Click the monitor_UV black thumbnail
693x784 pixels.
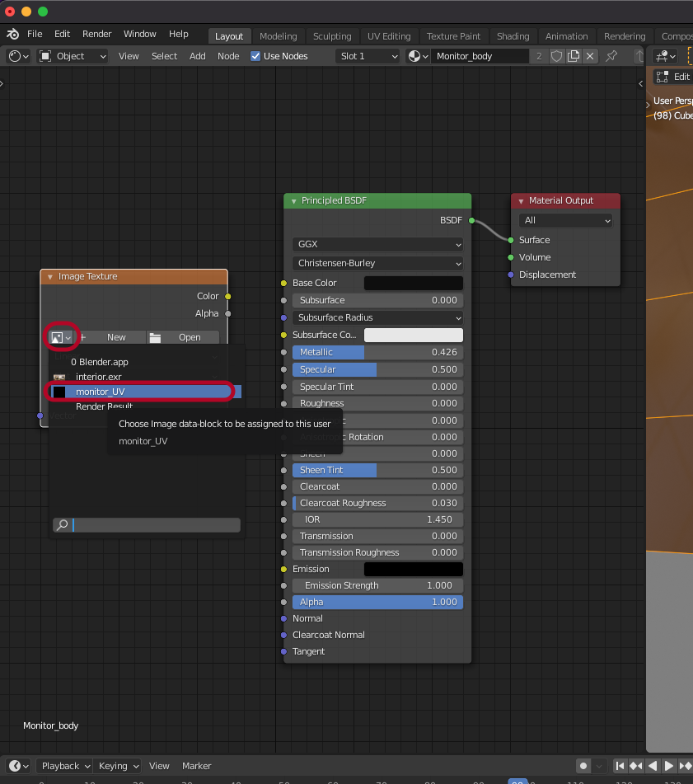tap(59, 392)
